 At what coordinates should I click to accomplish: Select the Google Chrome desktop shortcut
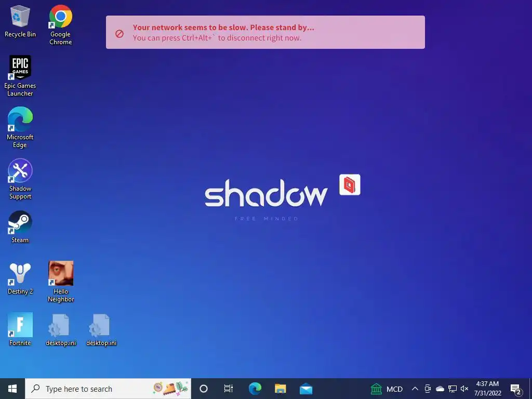61,25
